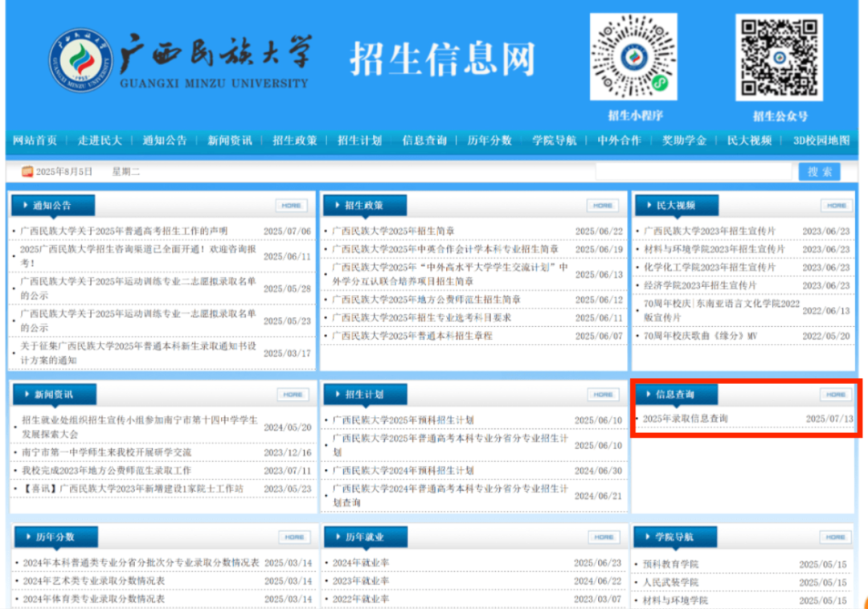Open 2024年艺术类专业录取分数情况表

click(94, 581)
